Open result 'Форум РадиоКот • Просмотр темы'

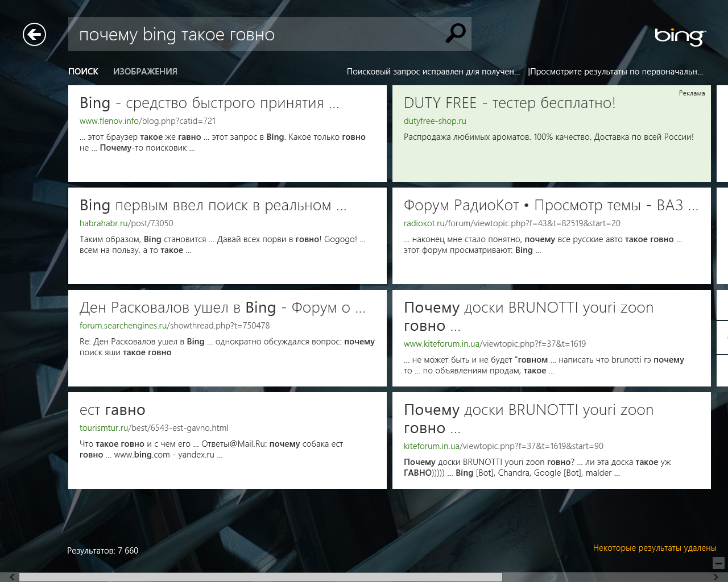click(551, 205)
